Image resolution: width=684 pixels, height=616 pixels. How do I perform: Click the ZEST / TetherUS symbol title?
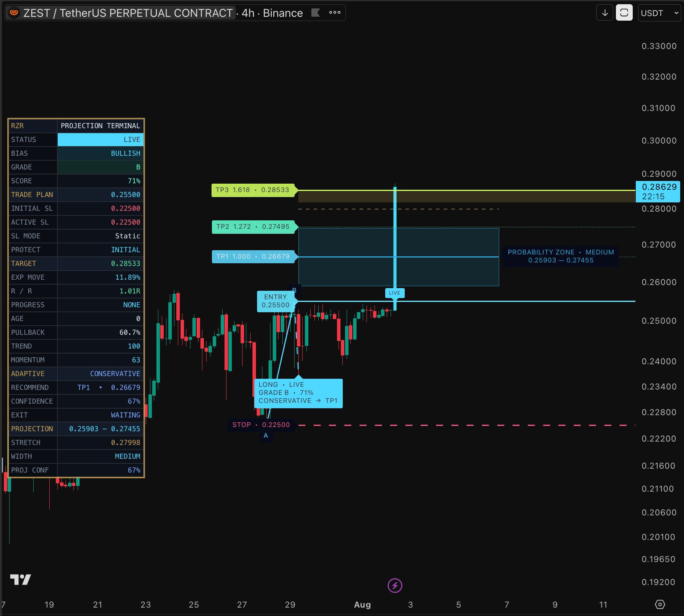(x=128, y=13)
